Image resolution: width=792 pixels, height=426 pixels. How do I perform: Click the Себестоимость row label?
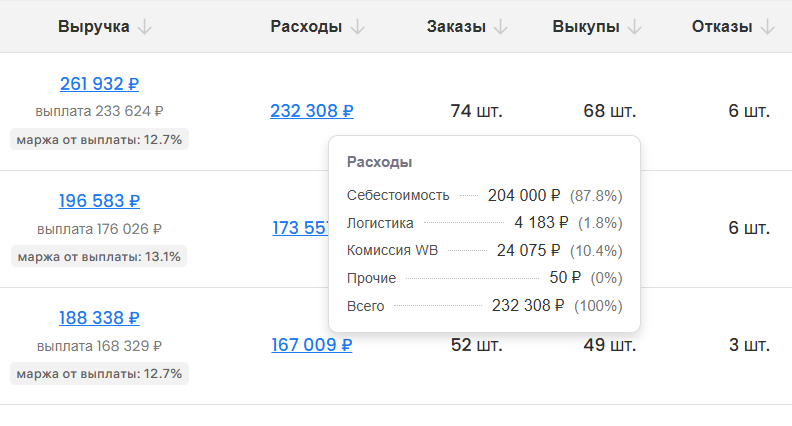coord(398,196)
